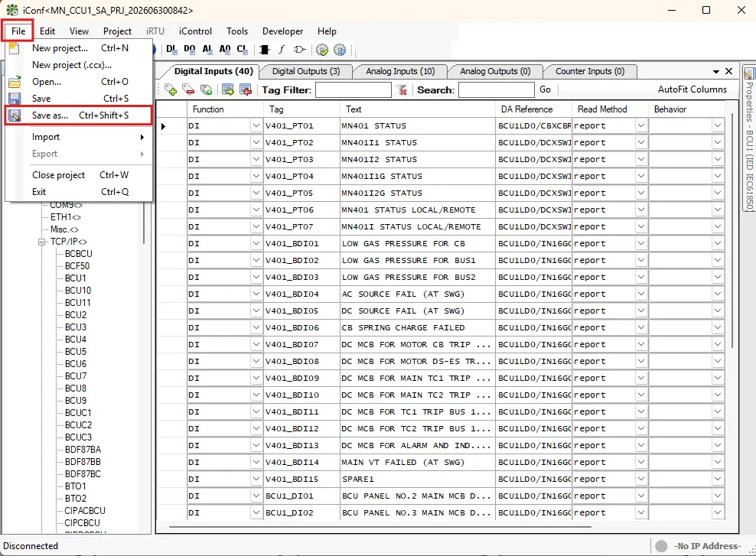756x556 pixels.
Task: Click the DO digital outputs toolbar icon
Action: (x=190, y=49)
